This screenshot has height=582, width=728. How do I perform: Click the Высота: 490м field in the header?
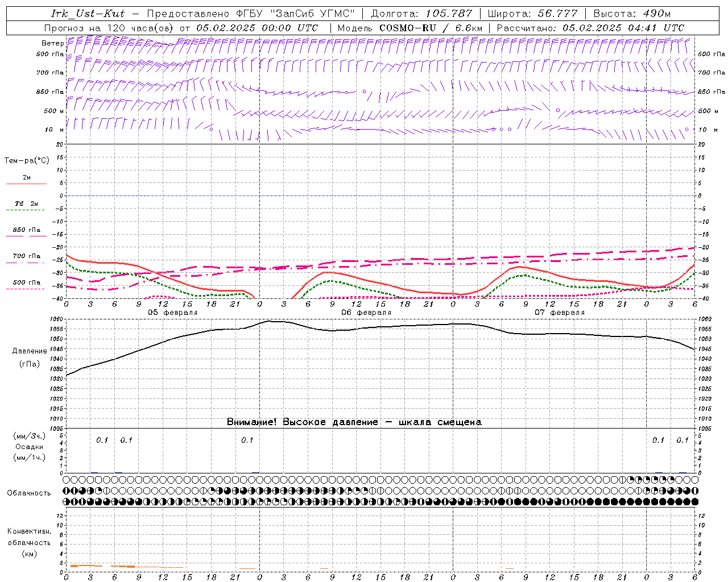pos(631,14)
